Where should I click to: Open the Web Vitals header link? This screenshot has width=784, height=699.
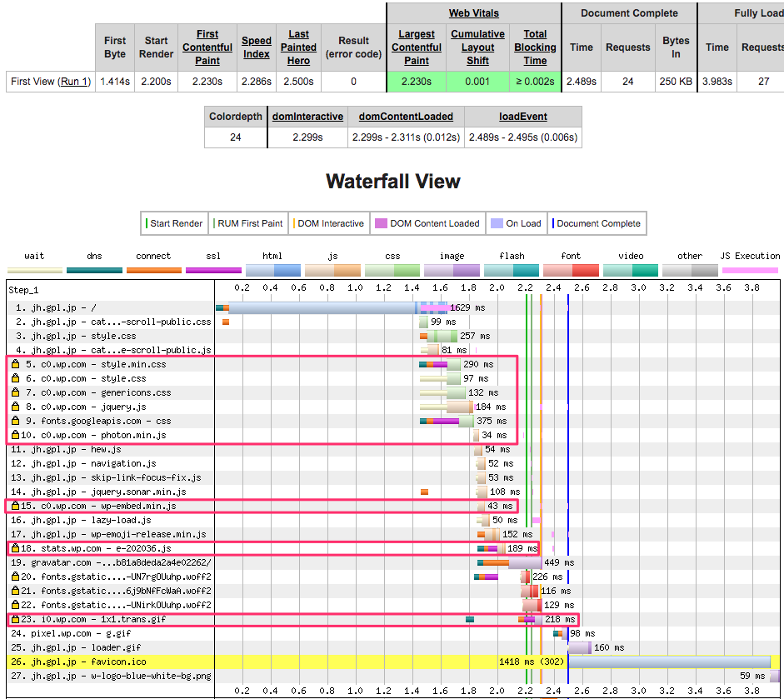[x=473, y=13]
